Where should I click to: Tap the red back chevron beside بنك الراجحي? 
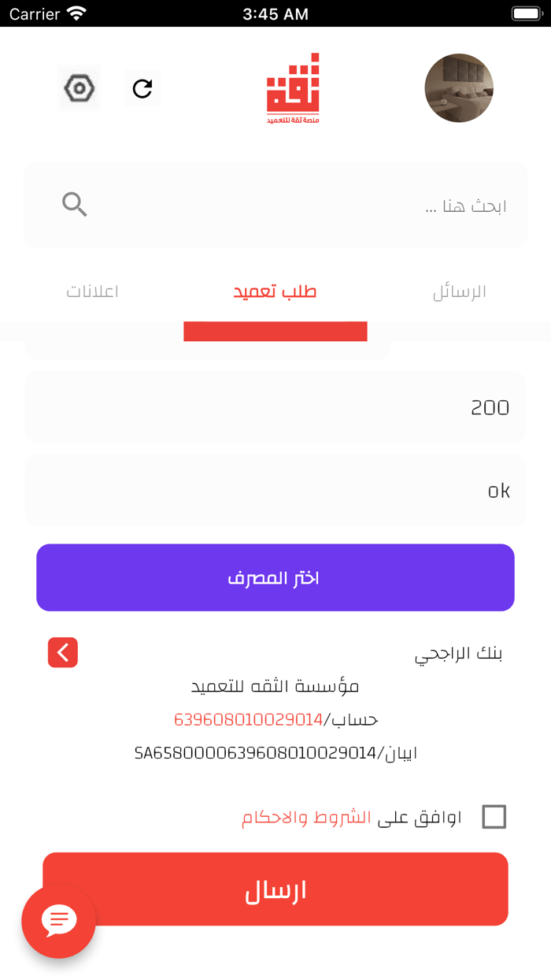(63, 652)
